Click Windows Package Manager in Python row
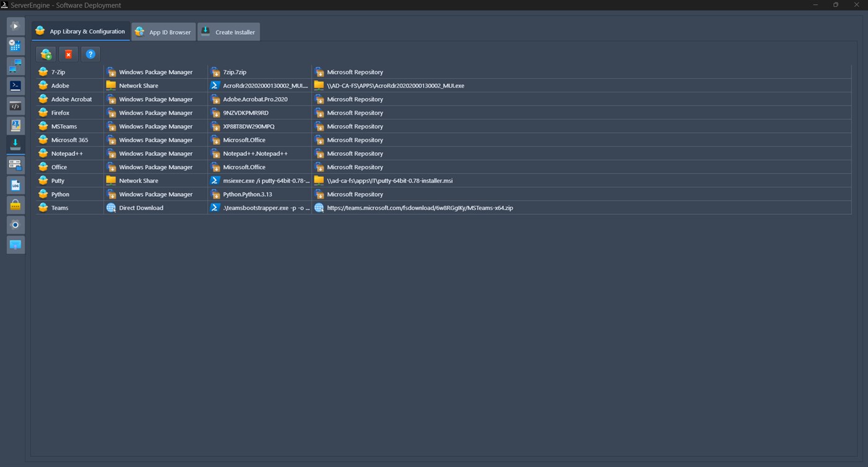This screenshot has height=467, width=868. (156, 194)
